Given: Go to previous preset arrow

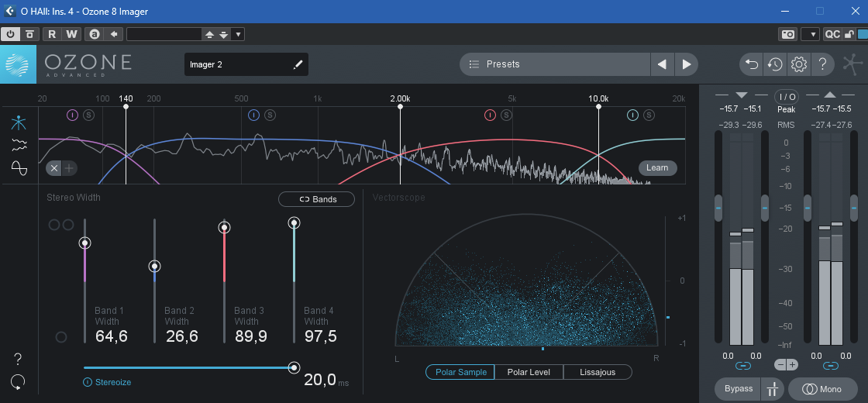Looking at the screenshot, I should 662,64.
